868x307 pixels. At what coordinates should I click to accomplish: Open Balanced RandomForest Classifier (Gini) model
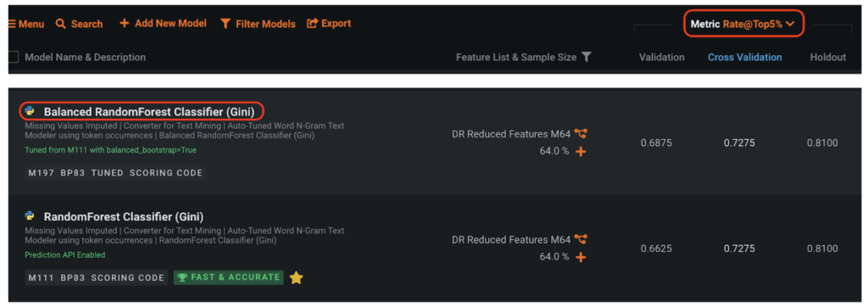tap(149, 112)
